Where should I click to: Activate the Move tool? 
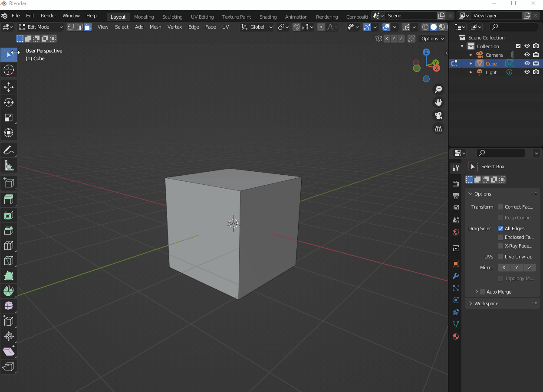coord(9,87)
